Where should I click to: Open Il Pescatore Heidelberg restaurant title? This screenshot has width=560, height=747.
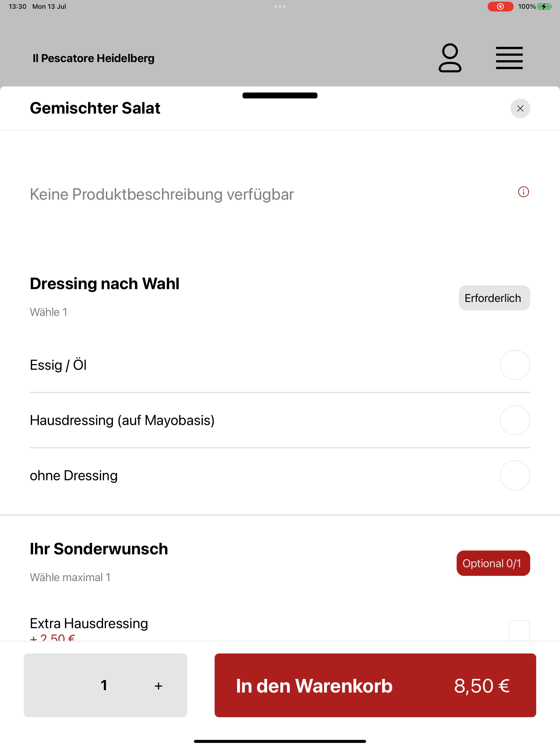94,59
